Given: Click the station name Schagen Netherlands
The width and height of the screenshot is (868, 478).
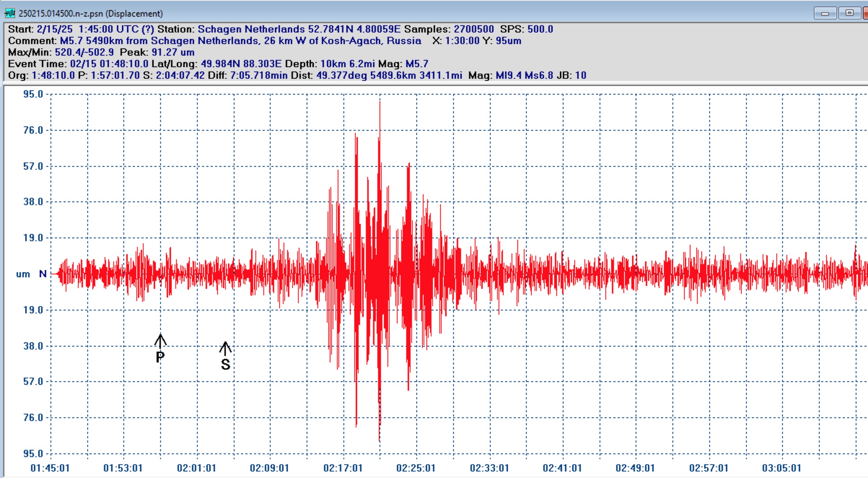Looking at the screenshot, I should coord(251,29).
